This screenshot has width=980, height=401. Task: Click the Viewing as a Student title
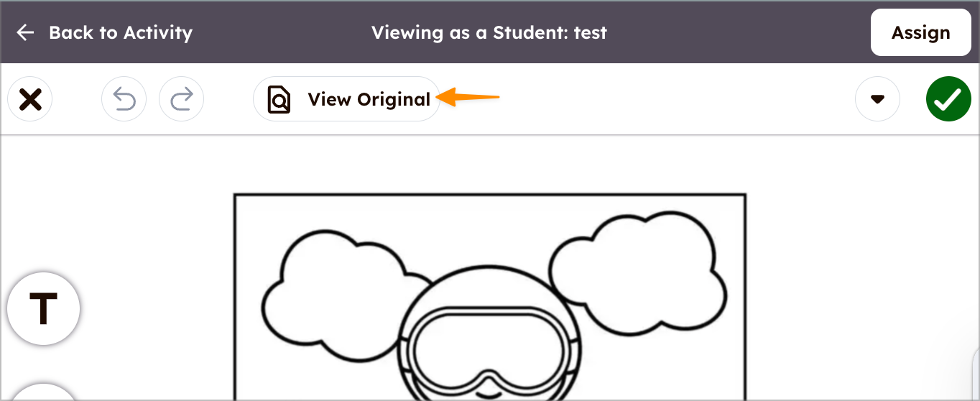tap(489, 32)
